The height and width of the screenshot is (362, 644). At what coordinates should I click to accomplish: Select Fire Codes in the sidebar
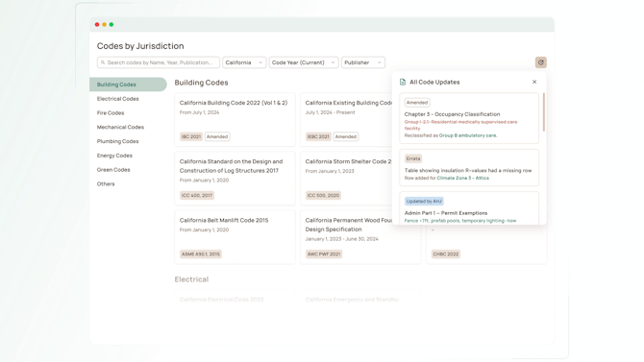coord(111,113)
